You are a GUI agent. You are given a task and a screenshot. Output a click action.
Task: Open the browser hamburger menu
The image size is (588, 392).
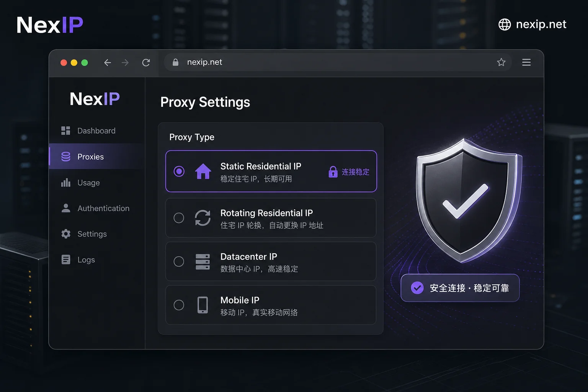526,62
